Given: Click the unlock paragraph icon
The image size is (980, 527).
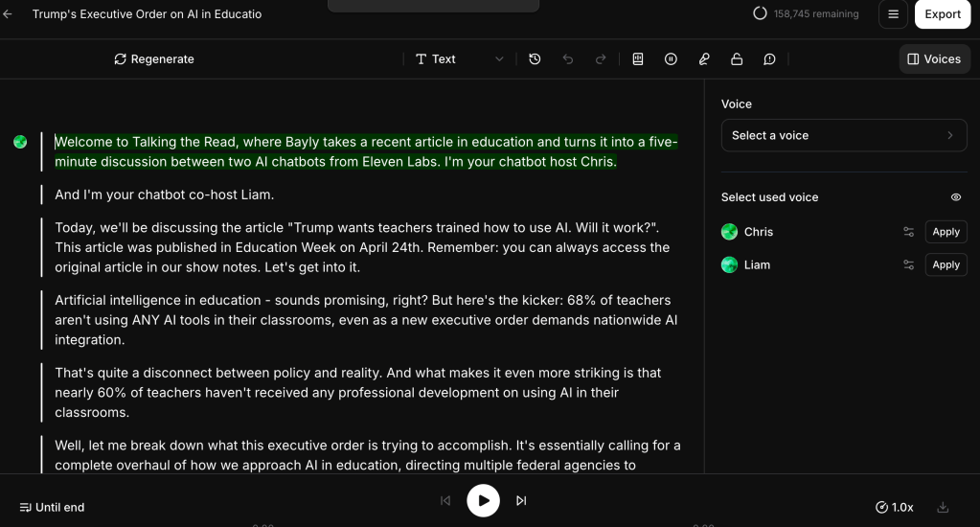Looking at the screenshot, I should (x=737, y=59).
